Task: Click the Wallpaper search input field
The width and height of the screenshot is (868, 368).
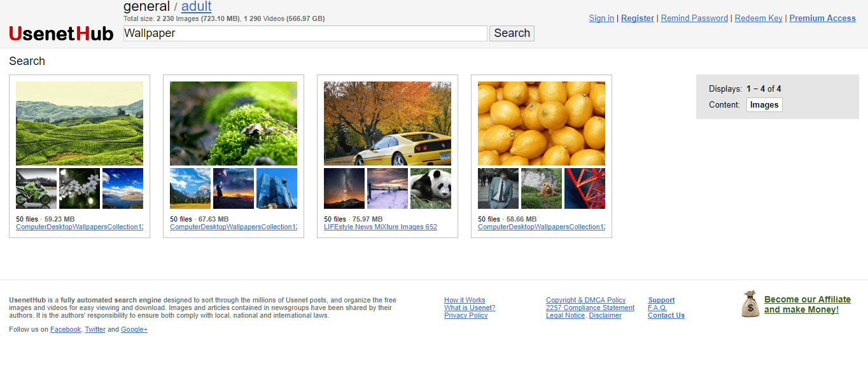Action: click(305, 34)
